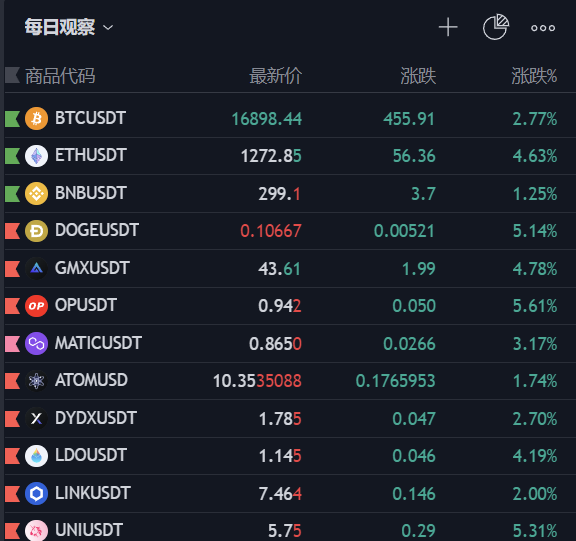Toggle the red flag on OPUSDT row

coord(12,306)
